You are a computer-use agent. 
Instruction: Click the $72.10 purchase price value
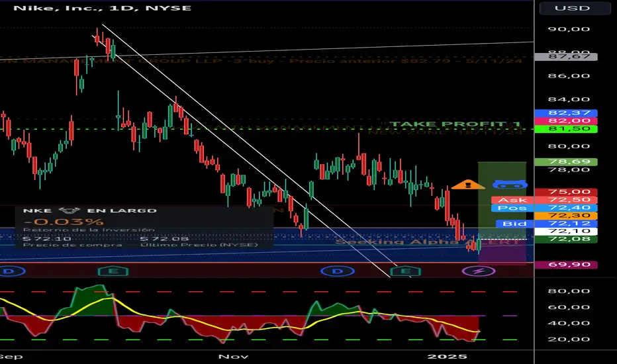(47, 239)
